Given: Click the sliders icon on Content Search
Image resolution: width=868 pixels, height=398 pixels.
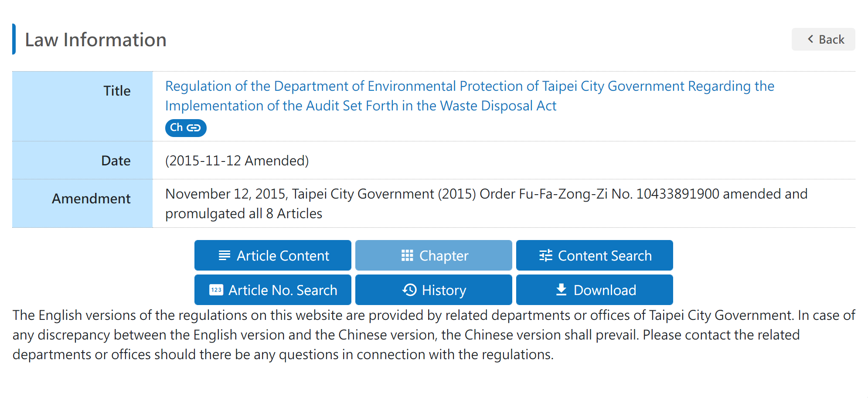Looking at the screenshot, I should pos(545,255).
